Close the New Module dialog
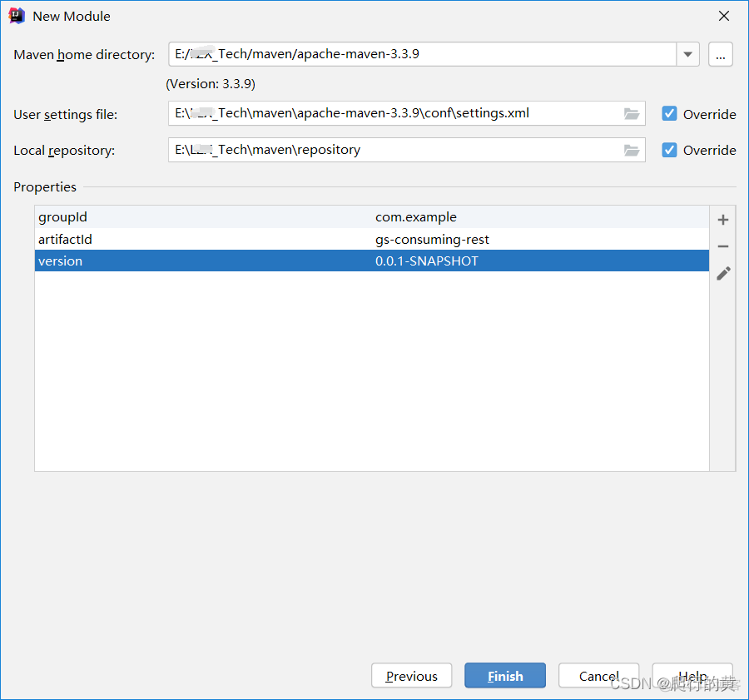This screenshot has height=700, width=749. 724,16
